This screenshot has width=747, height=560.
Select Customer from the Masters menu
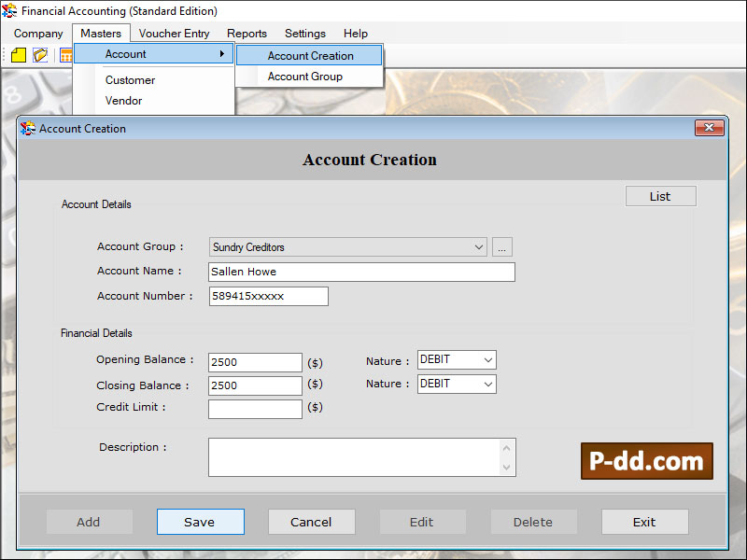point(129,80)
